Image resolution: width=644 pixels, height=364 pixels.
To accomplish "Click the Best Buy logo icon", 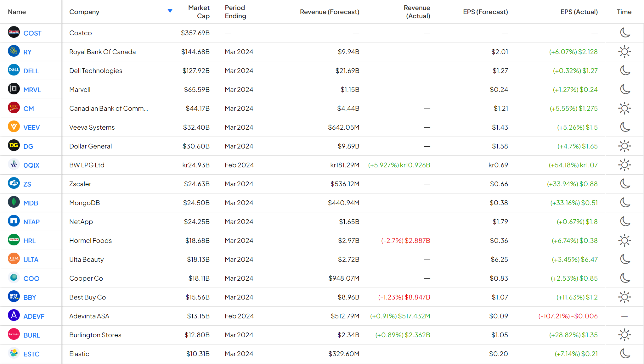I will pos(14,297).
